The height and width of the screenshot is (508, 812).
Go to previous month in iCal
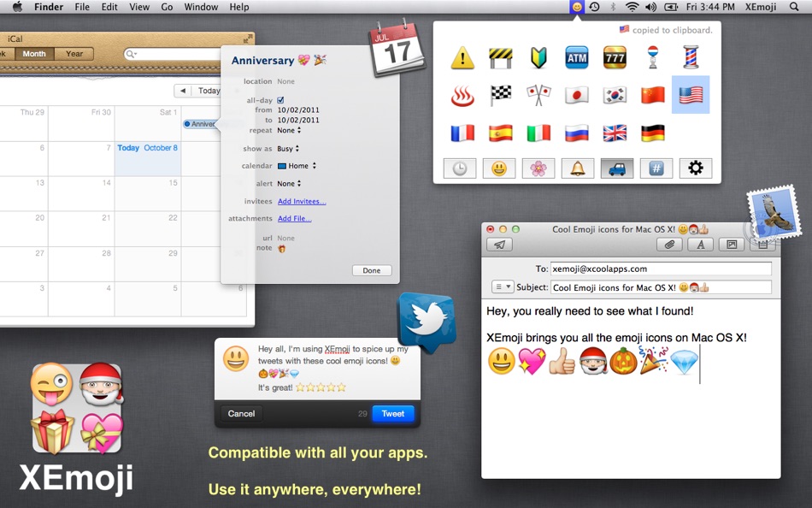[183, 91]
